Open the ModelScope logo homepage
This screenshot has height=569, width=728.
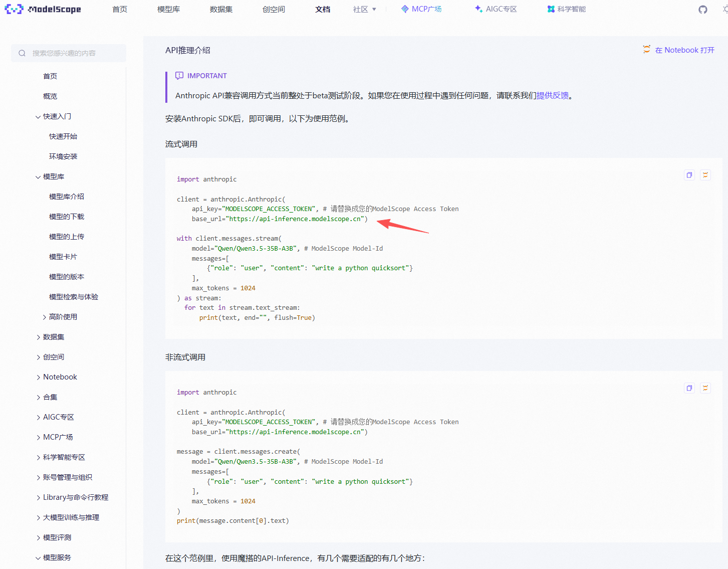click(43, 9)
